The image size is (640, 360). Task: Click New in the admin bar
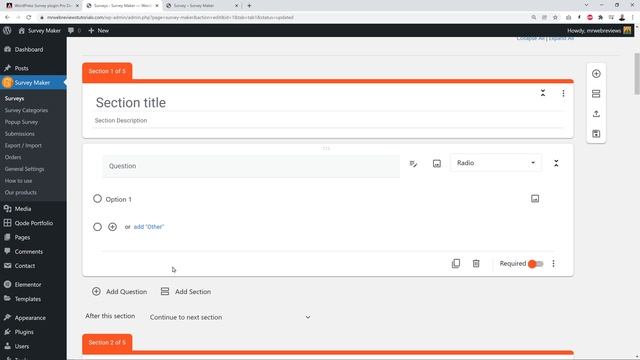[x=98, y=31]
